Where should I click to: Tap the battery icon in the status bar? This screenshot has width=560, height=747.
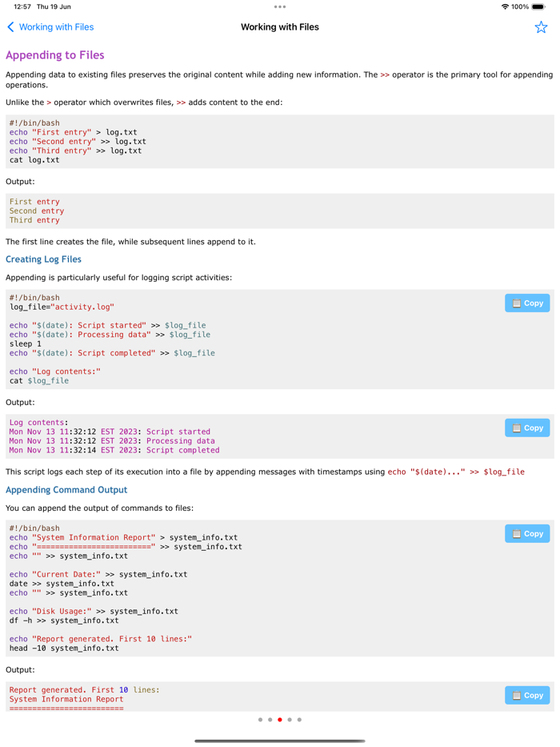click(x=538, y=6)
